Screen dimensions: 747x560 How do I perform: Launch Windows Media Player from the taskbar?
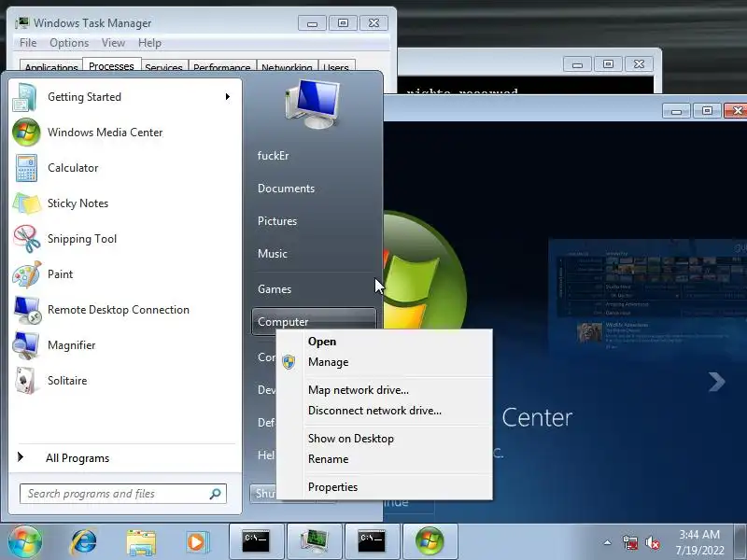tap(196, 542)
